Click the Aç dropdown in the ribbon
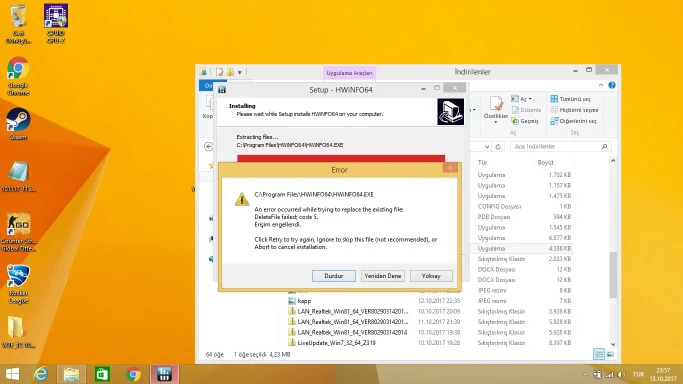Screen dimensions: 683x384 click(521, 99)
